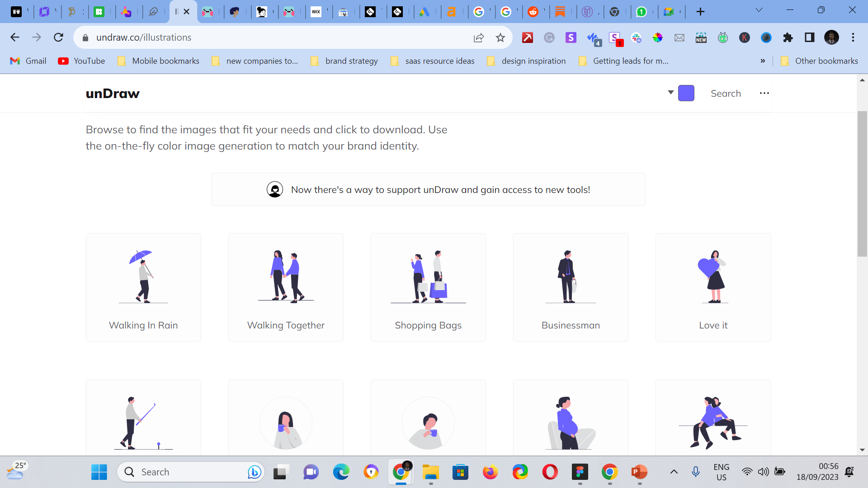Open a new browser tab
Viewport: 868px width, 488px height.
[700, 12]
